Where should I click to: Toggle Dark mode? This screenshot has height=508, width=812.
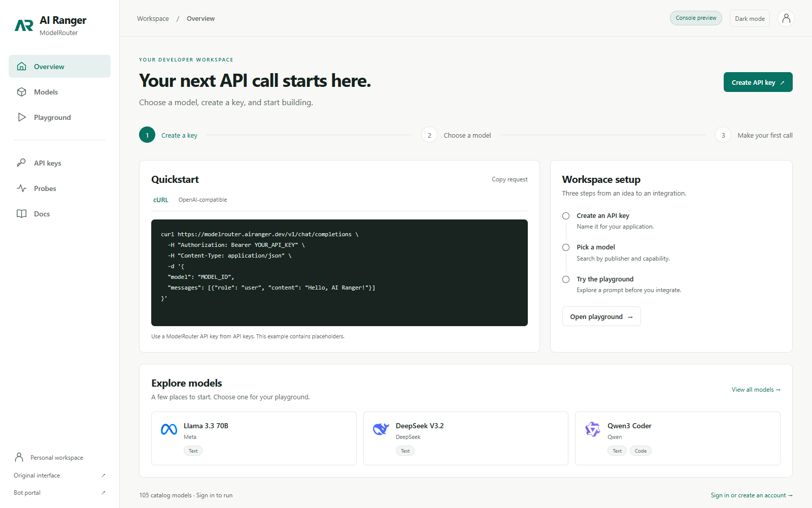coord(750,19)
